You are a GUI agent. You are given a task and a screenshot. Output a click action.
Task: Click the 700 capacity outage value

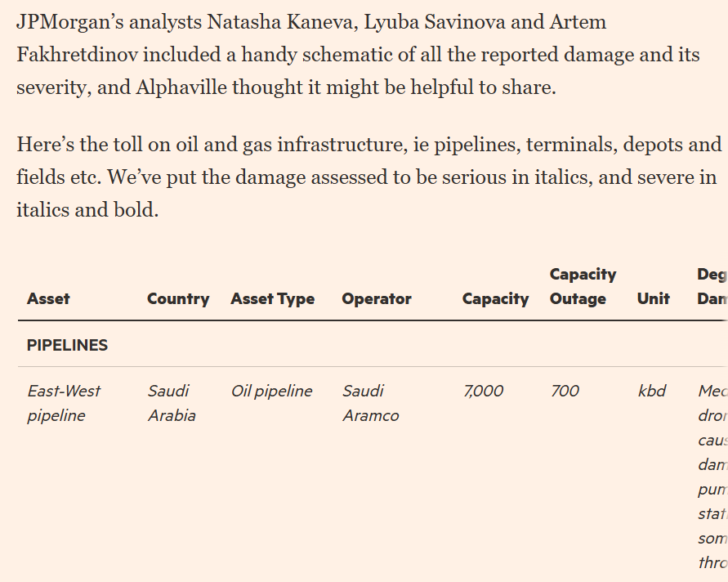565,392
